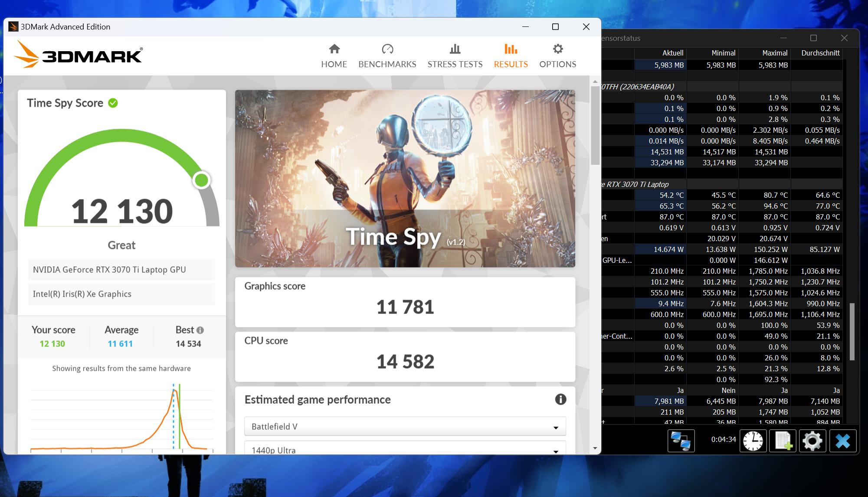The height and width of the screenshot is (497, 868).
Task: Open HWiNFO sensor settings gear
Action: 812,441
